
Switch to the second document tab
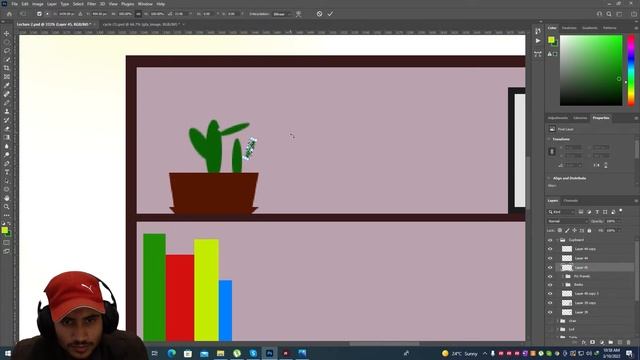click(141, 24)
